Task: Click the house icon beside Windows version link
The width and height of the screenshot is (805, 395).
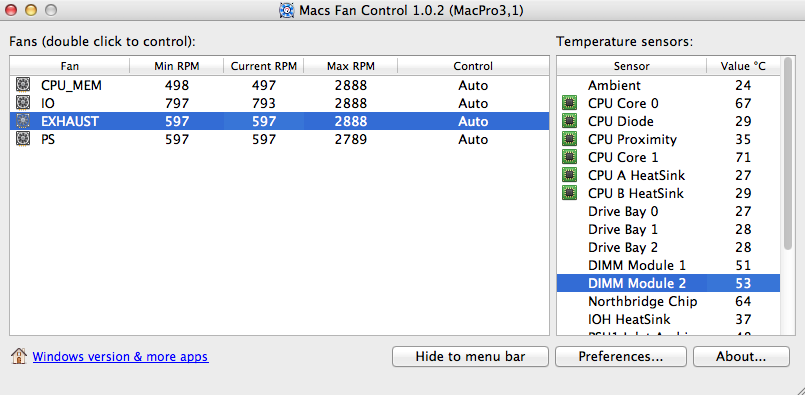Action: pyautogui.click(x=18, y=356)
